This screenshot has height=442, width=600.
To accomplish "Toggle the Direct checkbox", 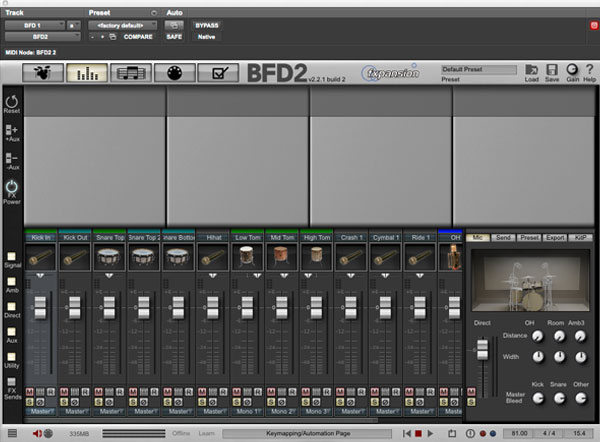I will coord(11,307).
